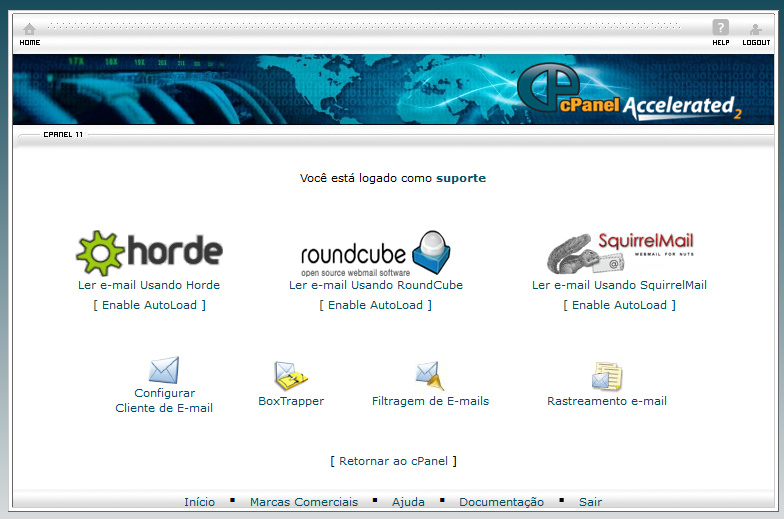Open the Documentação footer link
This screenshot has height=519, width=784.
coord(501,502)
